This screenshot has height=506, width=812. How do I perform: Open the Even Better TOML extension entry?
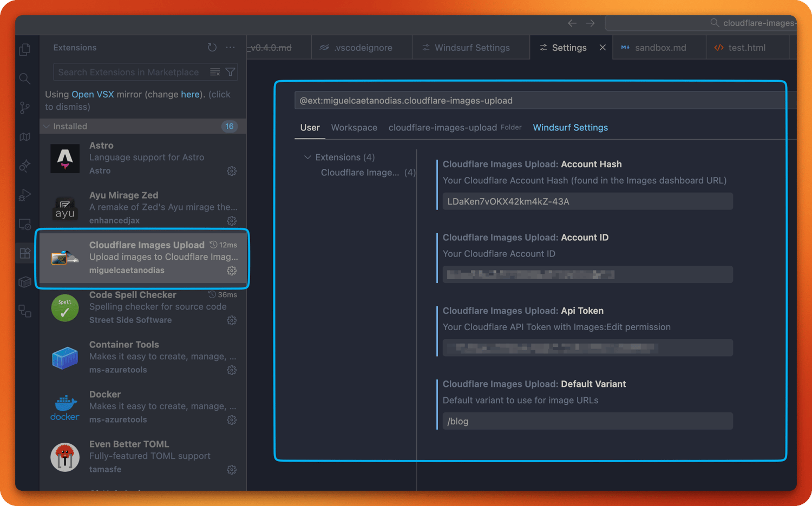tap(143, 457)
